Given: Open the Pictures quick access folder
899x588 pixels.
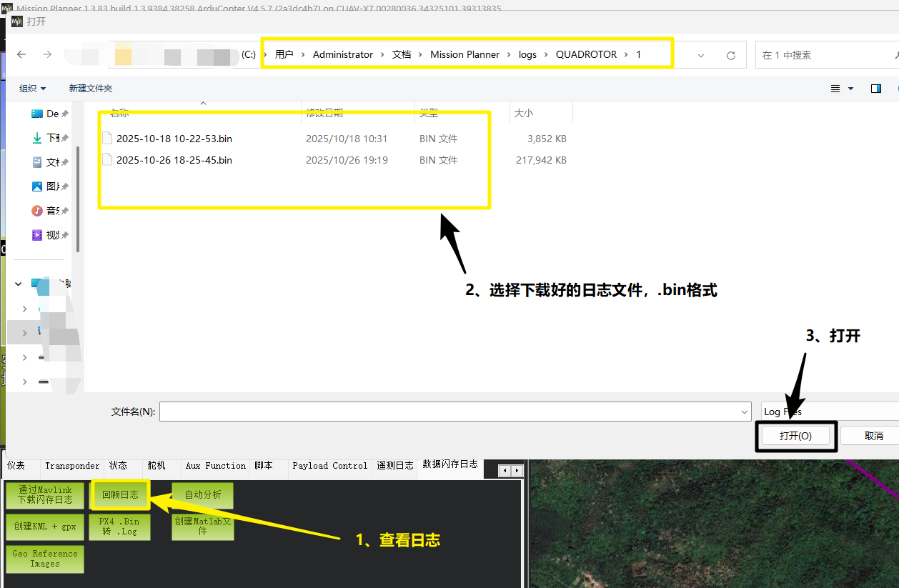Looking at the screenshot, I should tap(51, 186).
